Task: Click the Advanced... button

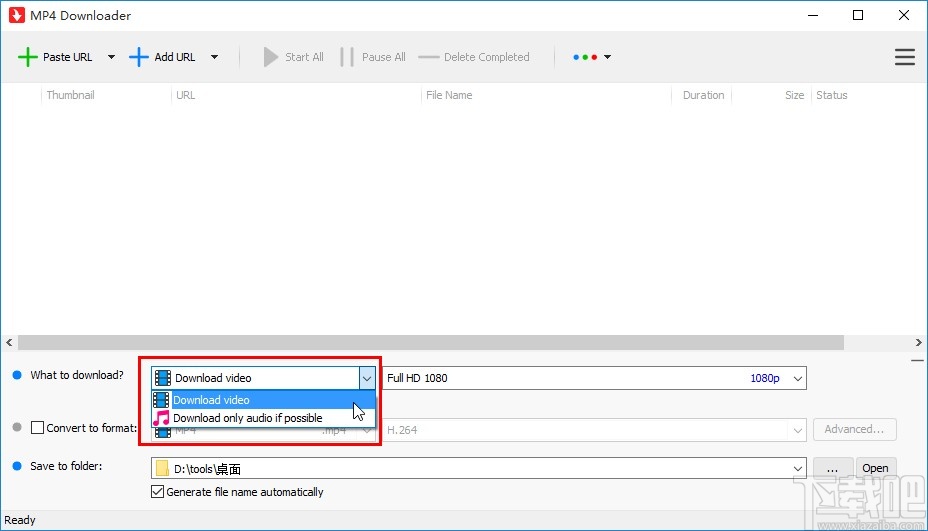Action: point(854,429)
